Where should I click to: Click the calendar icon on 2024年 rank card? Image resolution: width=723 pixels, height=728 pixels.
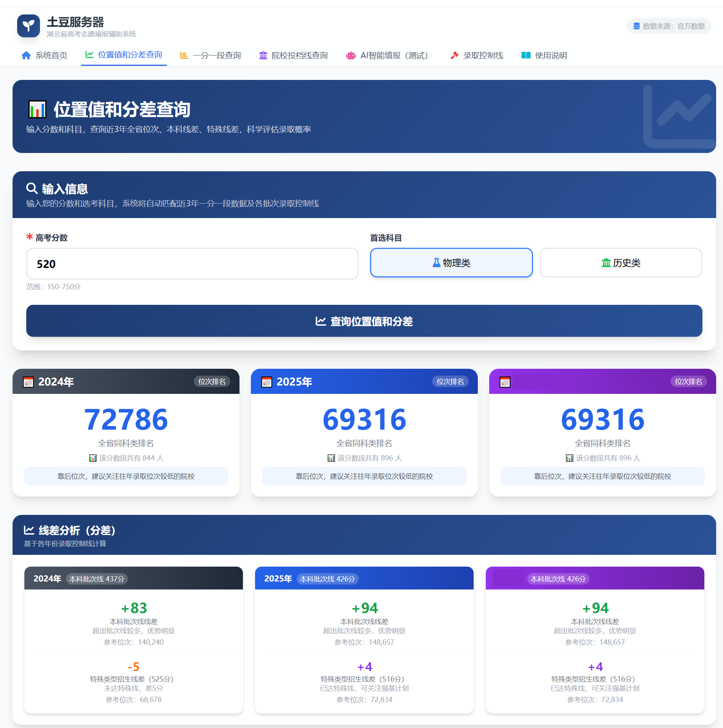click(x=29, y=382)
